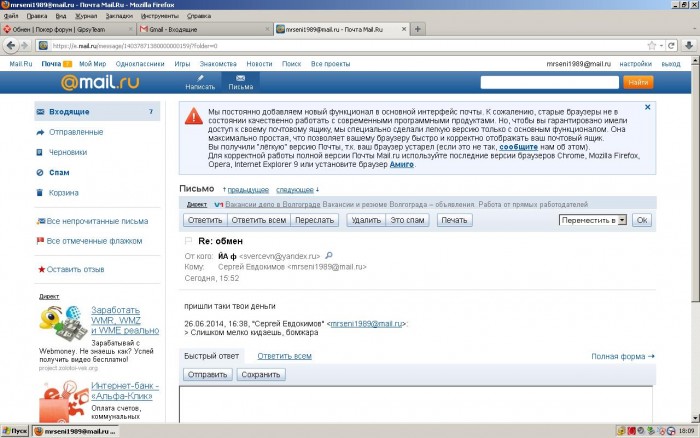The width and height of the screenshot is (700, 438).
Task: Go to следующее next message link
Action: (295, 190)
